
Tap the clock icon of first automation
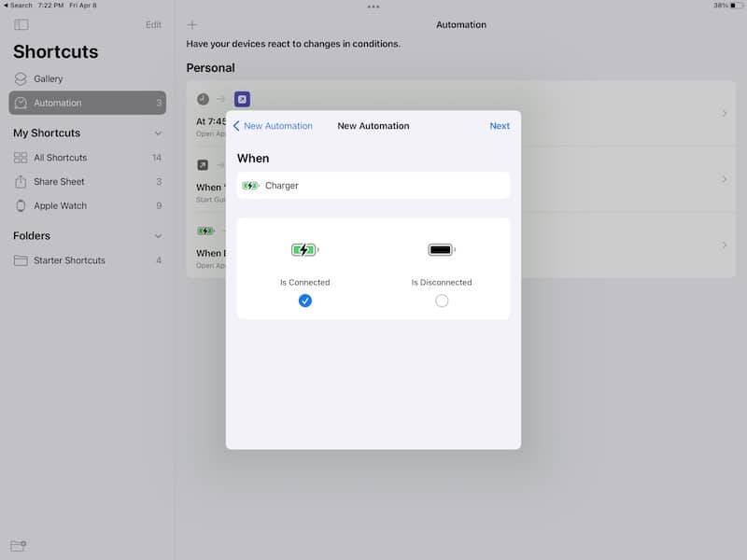(x=203, y=99)
